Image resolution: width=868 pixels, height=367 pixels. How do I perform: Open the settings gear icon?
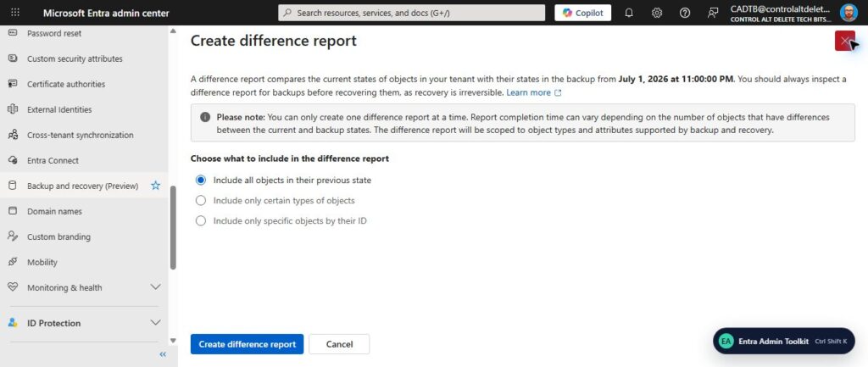coord(657,13)
